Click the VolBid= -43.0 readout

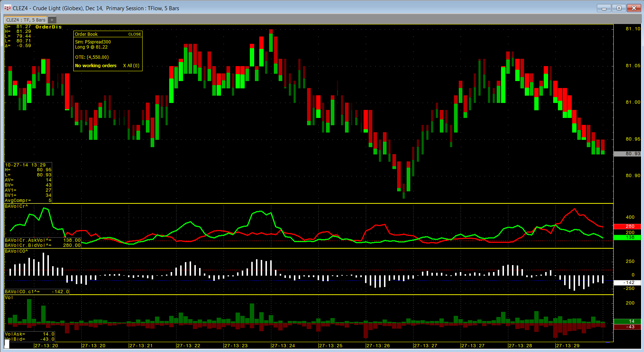pyautogui.click(x=30, y=339)
